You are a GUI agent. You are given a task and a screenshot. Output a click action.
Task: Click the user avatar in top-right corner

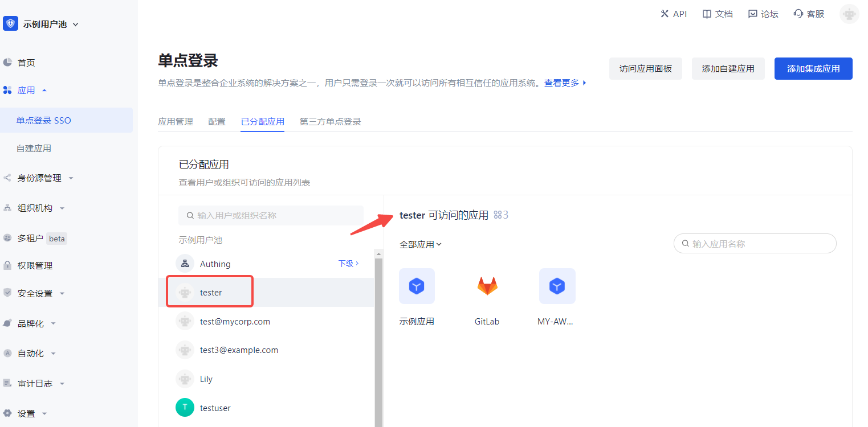point(849,14)
